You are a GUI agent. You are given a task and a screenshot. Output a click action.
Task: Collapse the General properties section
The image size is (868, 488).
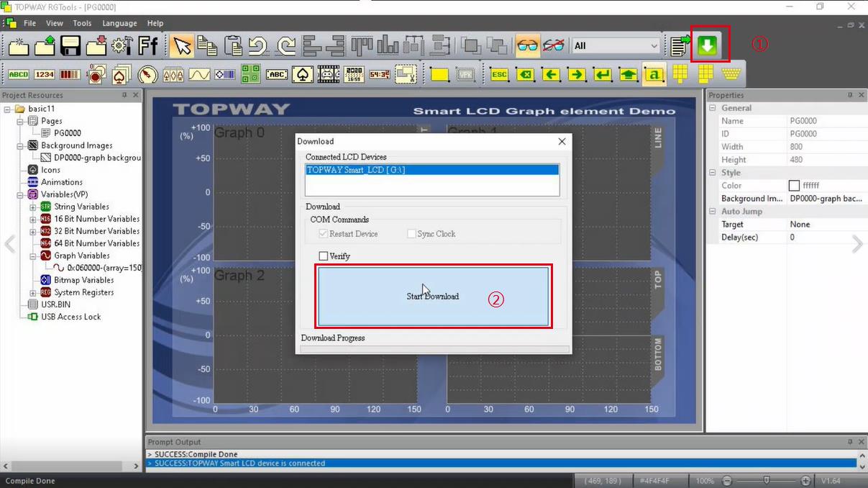tap(713, 108)
